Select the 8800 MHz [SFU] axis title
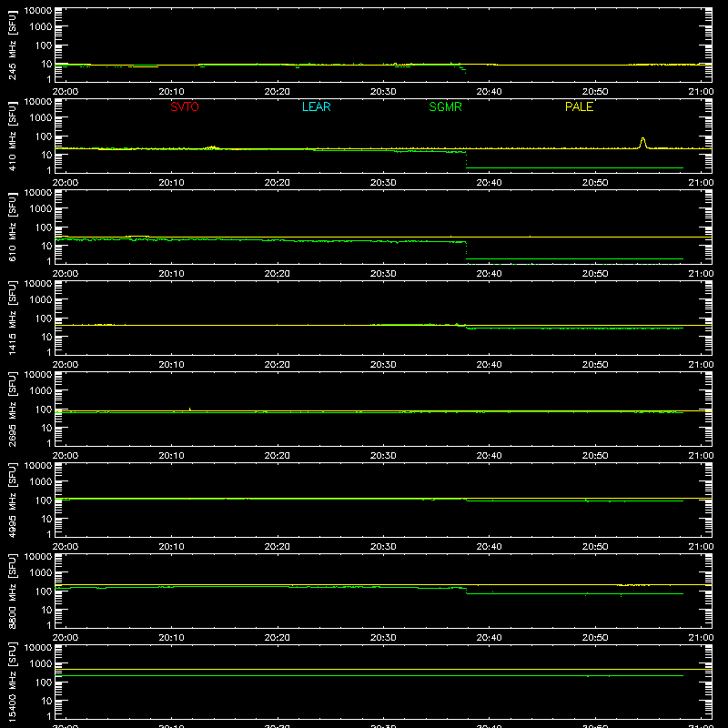728x728 pixels. click(x=12, y=591)
